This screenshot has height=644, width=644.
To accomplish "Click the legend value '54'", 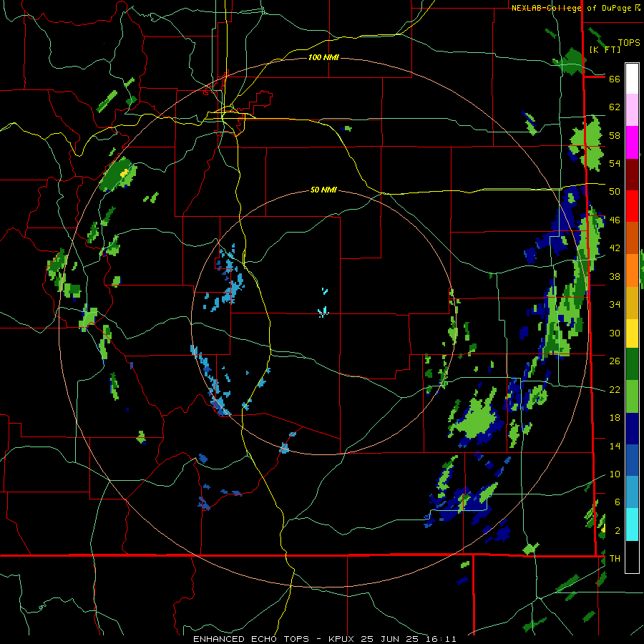I will pos(615,163).
